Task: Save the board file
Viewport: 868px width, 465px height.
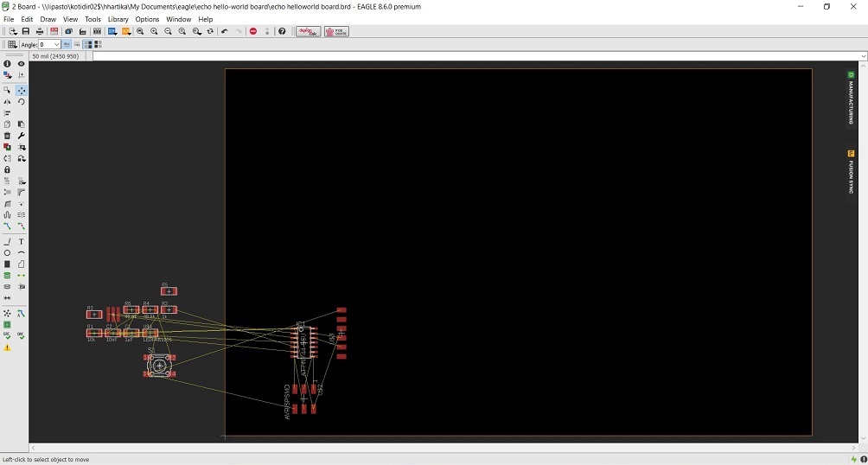Action: click(x=25, y=32)
